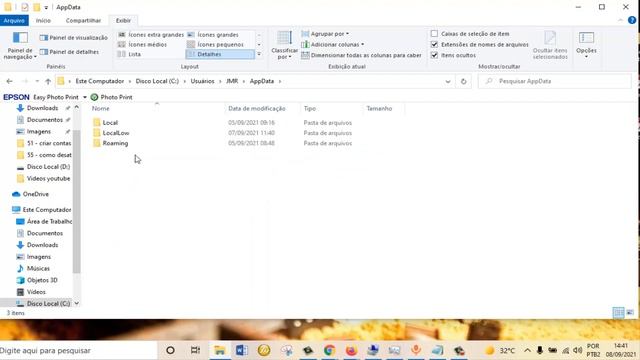Viewport: 640px width, 360px height.
Task: Open Objetos 3D in navigation pane
Action: (x=42, y=280)
